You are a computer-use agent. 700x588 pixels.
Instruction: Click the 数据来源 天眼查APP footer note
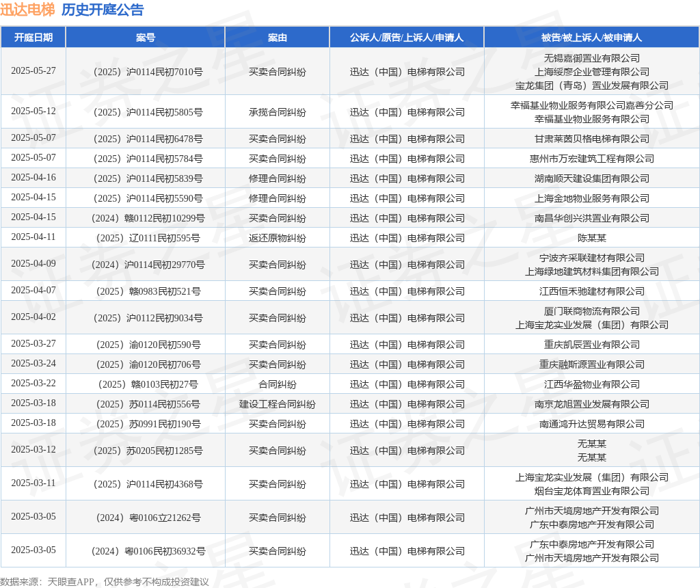pyautogui.click(x=105, y=583)
